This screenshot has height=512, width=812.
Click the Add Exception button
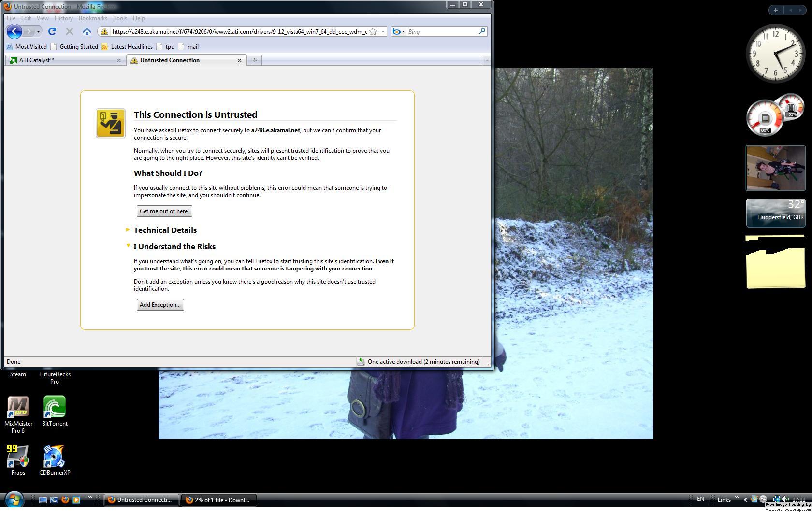click(160, 305)
